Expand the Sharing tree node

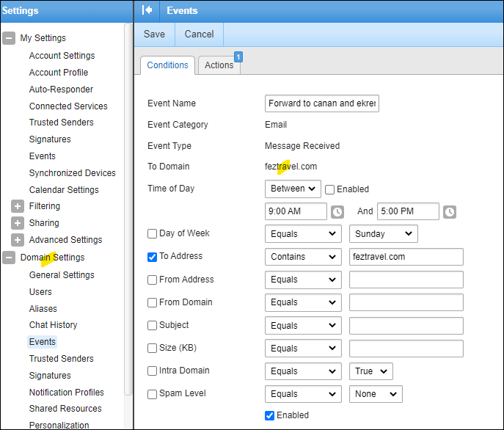(x=18, y=223)
